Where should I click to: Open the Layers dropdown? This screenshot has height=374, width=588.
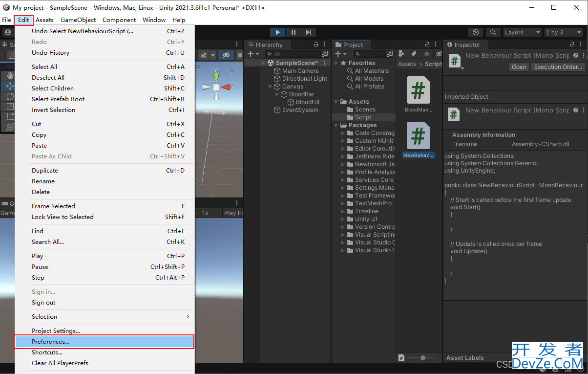coord(522,32)
